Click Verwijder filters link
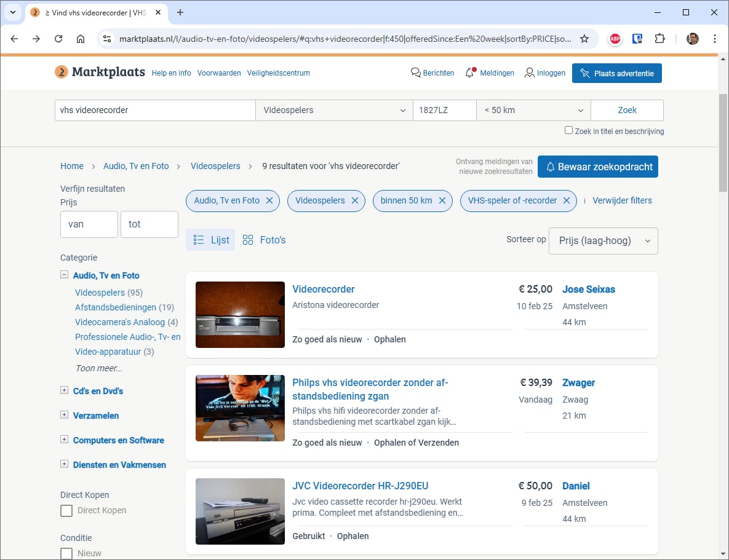Screen dimensions: 729x560 622,200
